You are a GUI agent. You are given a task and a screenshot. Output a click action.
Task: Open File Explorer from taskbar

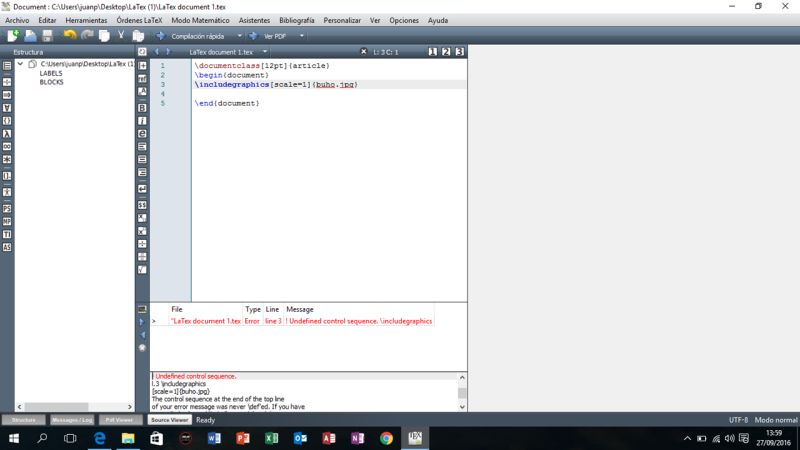(x=128, y=438)
